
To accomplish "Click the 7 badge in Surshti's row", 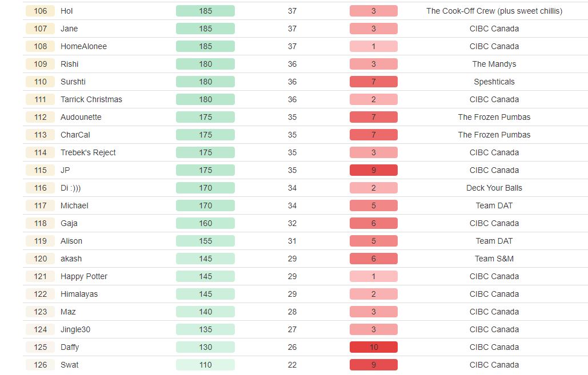I will click(374, 82).
